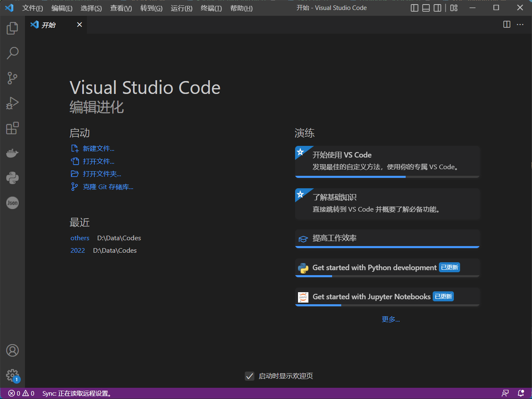
Task: Click the 更多... walkthroughs link
Action: [391, 319]
